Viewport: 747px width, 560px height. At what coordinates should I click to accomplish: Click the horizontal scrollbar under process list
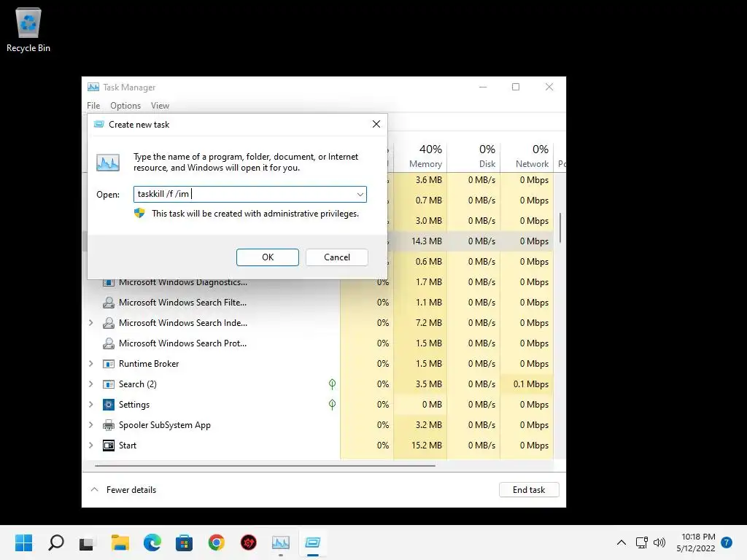pyautogui.click(x=265, y=465)
